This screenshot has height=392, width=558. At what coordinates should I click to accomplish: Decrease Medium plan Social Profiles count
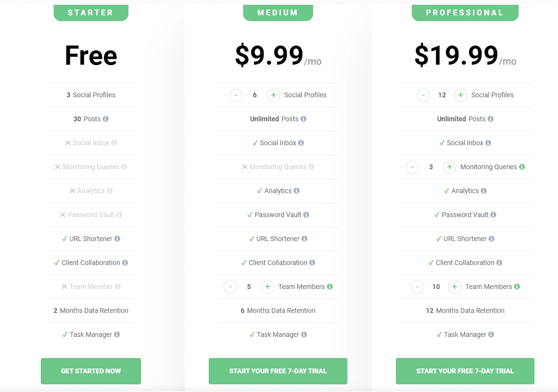[x=236, y=95]
